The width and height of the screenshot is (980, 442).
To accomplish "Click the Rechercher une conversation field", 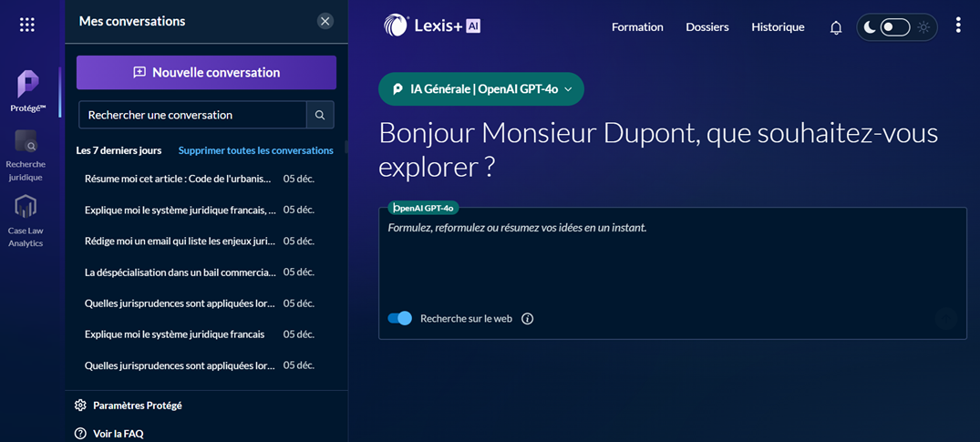I will pos(192,115).
